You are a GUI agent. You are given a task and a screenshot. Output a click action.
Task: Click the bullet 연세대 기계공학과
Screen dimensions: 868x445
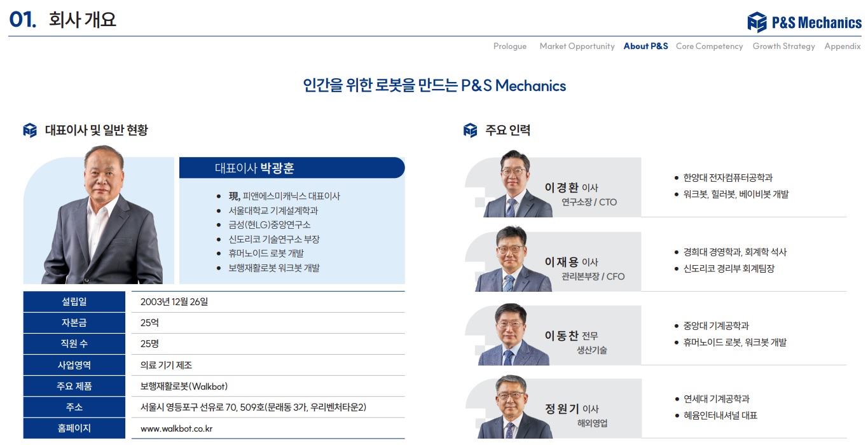(716, 399)
